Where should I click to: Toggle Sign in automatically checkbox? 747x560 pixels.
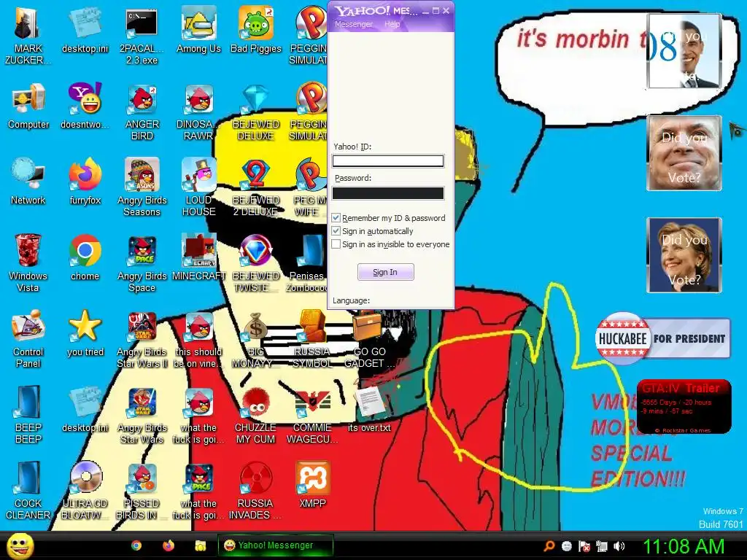(336, 231)
